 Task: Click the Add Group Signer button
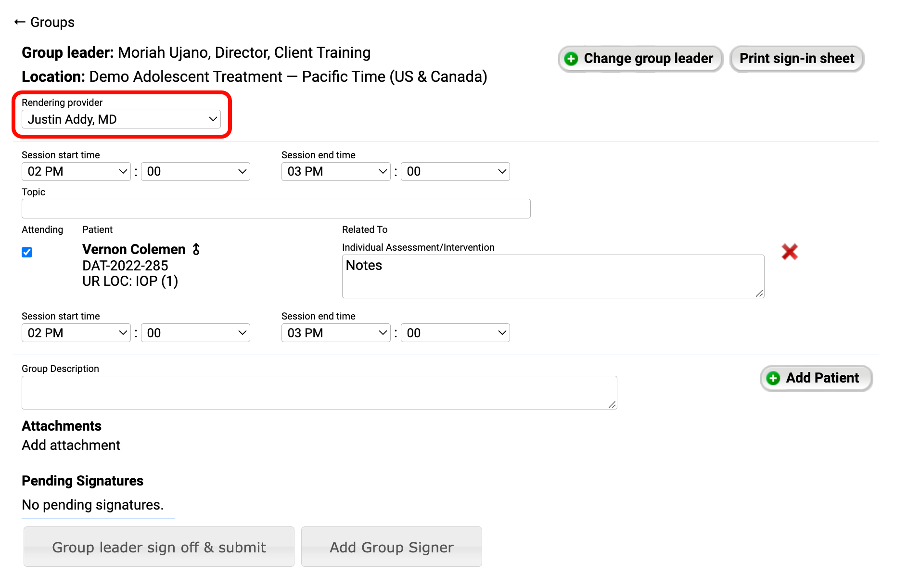(391, 547)
